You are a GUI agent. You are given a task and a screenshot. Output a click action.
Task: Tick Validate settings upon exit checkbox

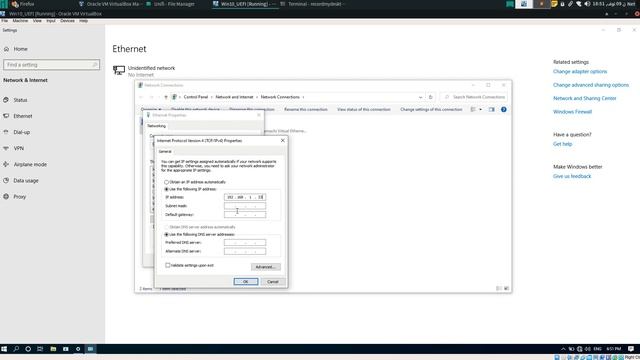click(x=168, y=265)
